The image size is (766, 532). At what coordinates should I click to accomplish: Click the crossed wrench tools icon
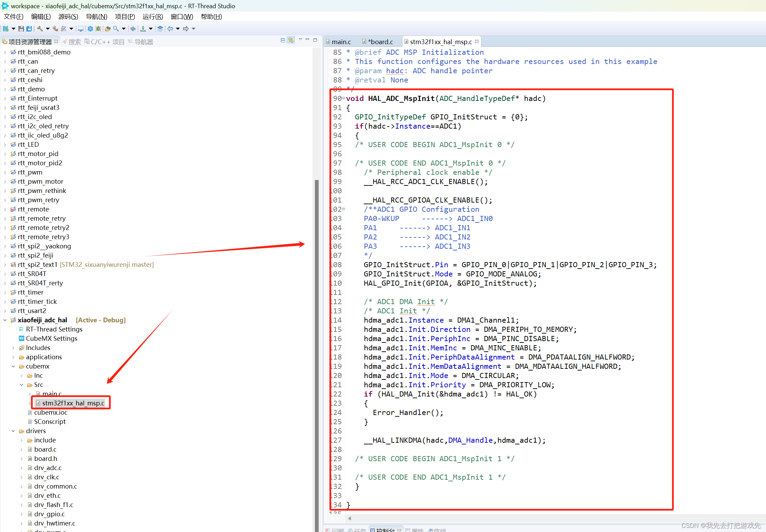click(x=64, y=29)
